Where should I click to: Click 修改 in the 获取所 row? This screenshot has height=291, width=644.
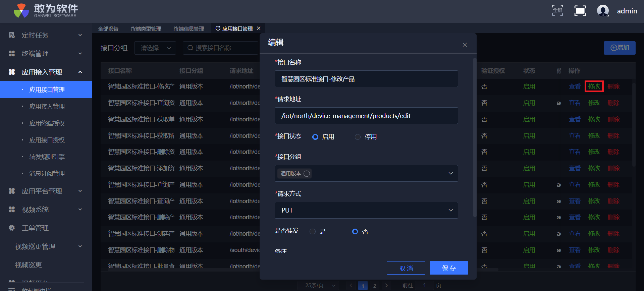(x=594, y=136)
